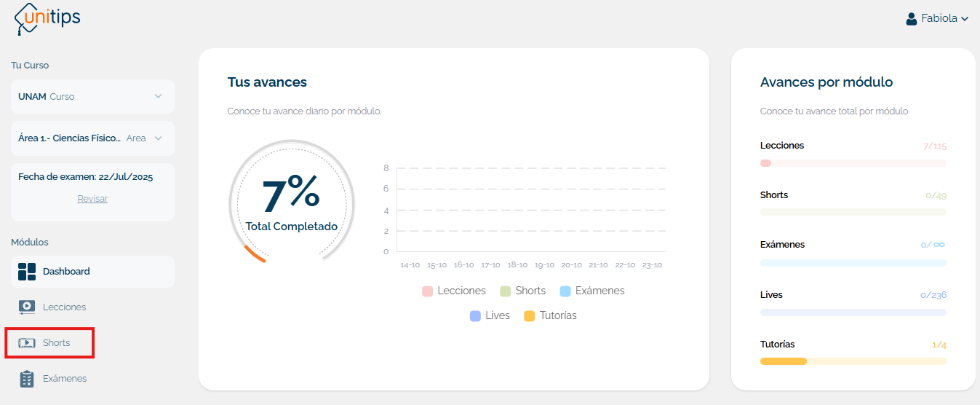This screenshot has width=980, height=405.
Task: Click the Tutorías progress bar
Action: coord(853,361)
